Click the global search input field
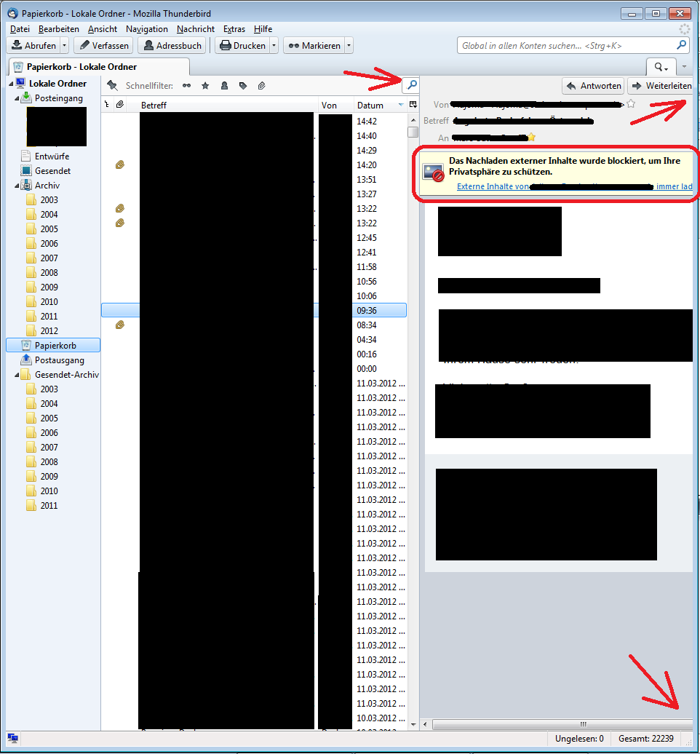Image resolution: width=700 pixels, height=754 pixels. [568, 46]
